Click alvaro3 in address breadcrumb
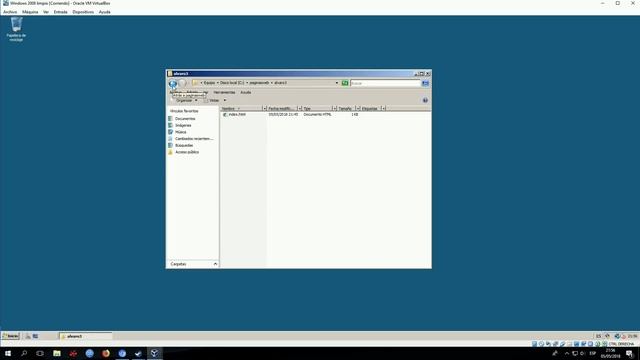The image size is (640, 360). click(280, 83)
